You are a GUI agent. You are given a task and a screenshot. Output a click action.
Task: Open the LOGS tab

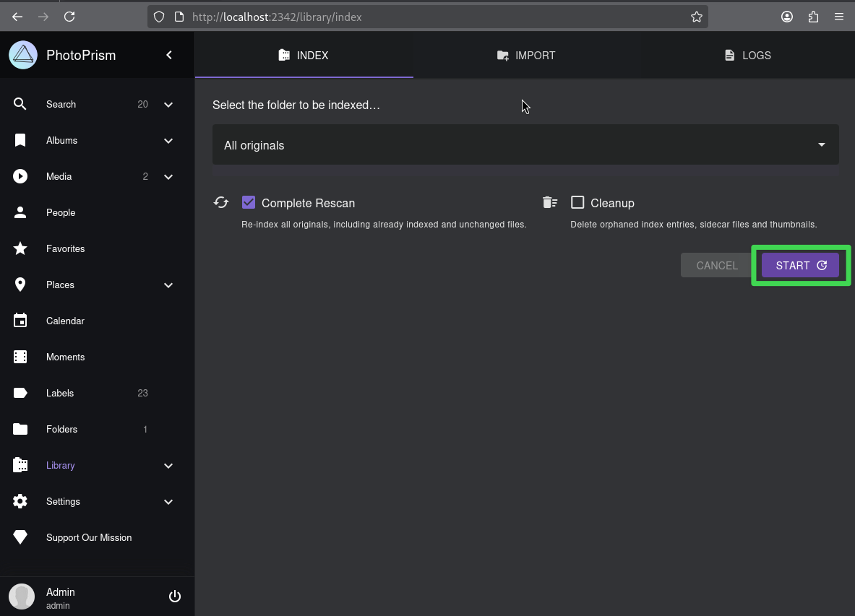tap(747, 55)
